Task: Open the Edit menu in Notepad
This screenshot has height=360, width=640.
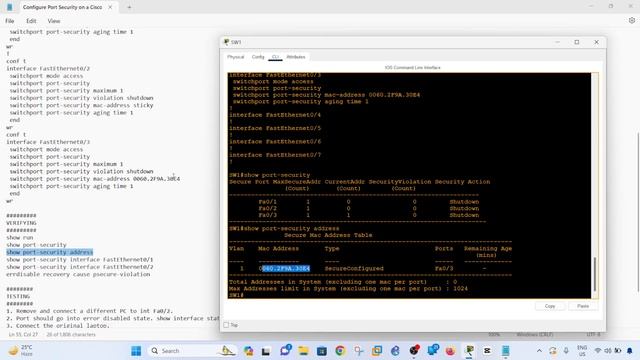Action: [x=31, y=21]
